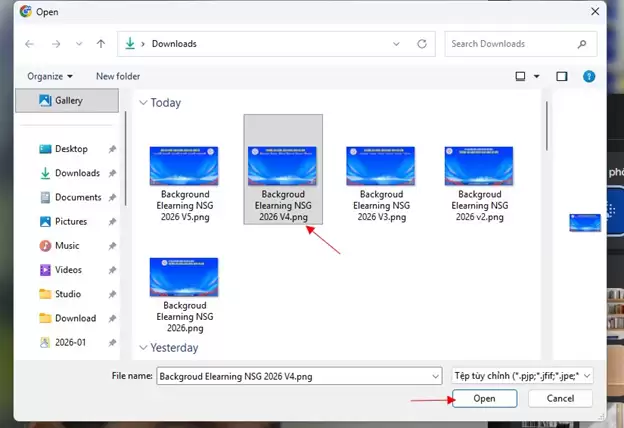624x428 pixels.
Task: Go up one folder level
Action: 101,44
